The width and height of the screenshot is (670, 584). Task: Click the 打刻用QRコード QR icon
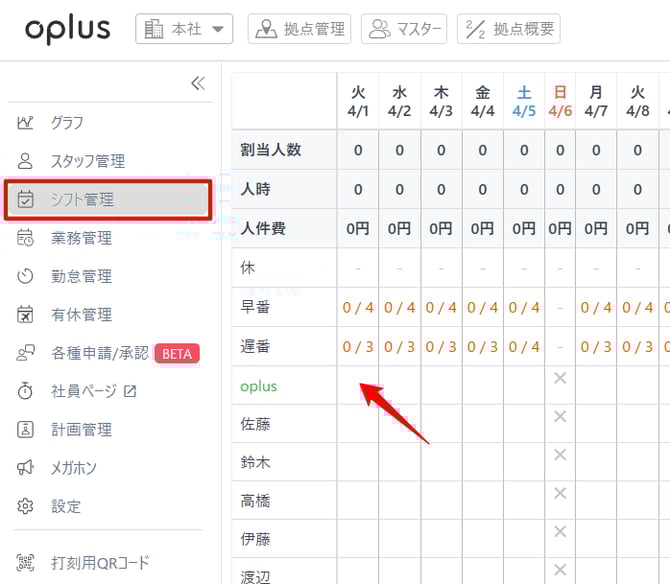[26, 563]
